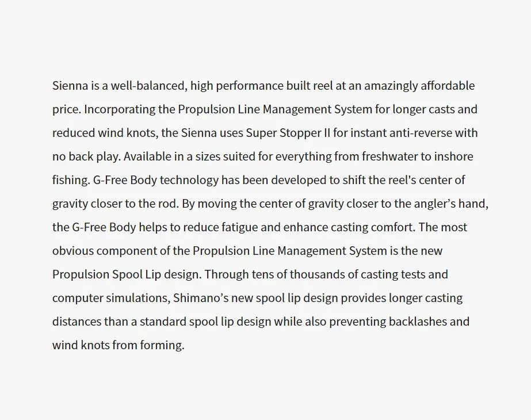Click the word "Sienna" starting the paragraph
The height and width of the screenshot is (420, 531).
[x=70, y=86]
